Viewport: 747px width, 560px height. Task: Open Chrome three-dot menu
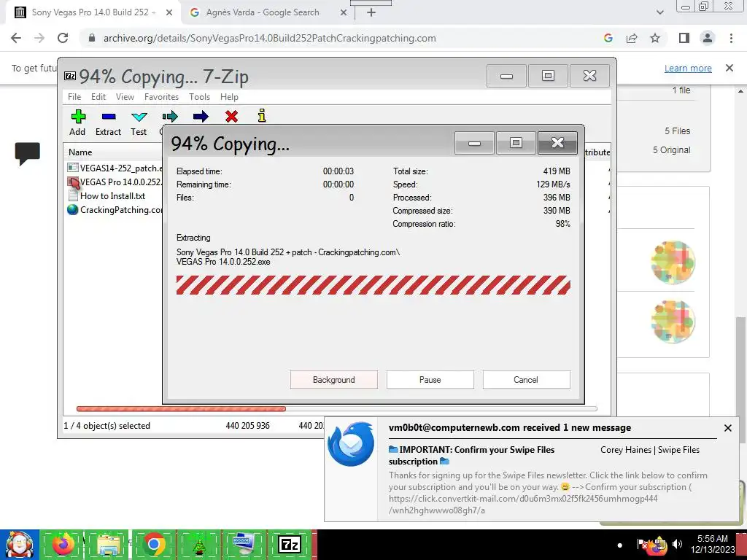coord(731,38)
